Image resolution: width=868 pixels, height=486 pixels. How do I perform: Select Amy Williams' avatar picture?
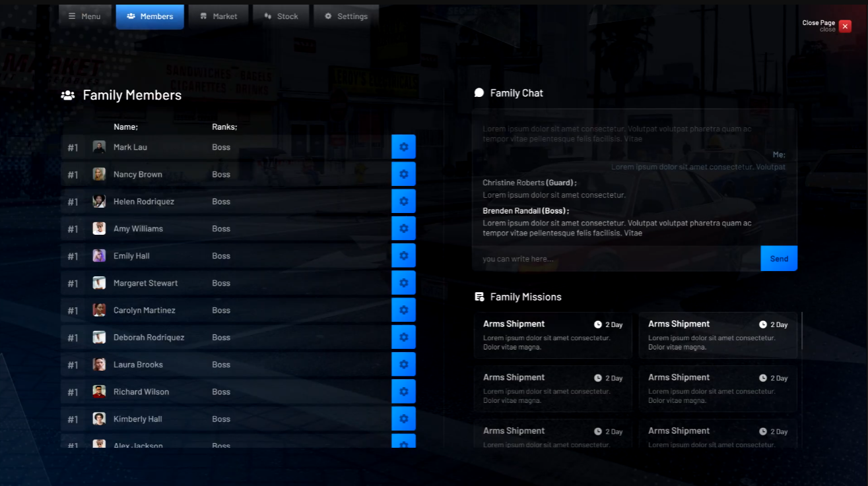pyautogui.click(x=99, y=229)
